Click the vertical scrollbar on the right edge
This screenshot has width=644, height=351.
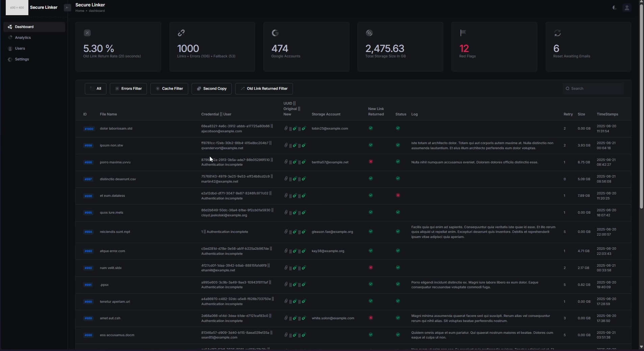641,108
